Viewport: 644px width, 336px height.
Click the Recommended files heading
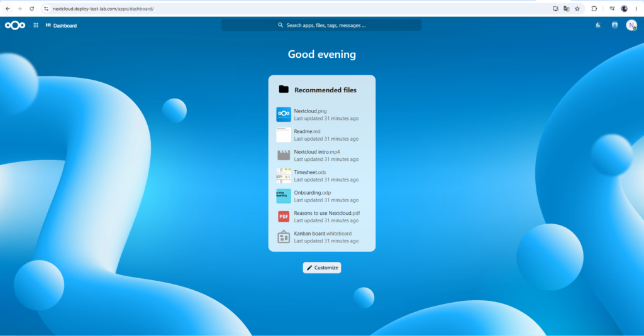325,90
